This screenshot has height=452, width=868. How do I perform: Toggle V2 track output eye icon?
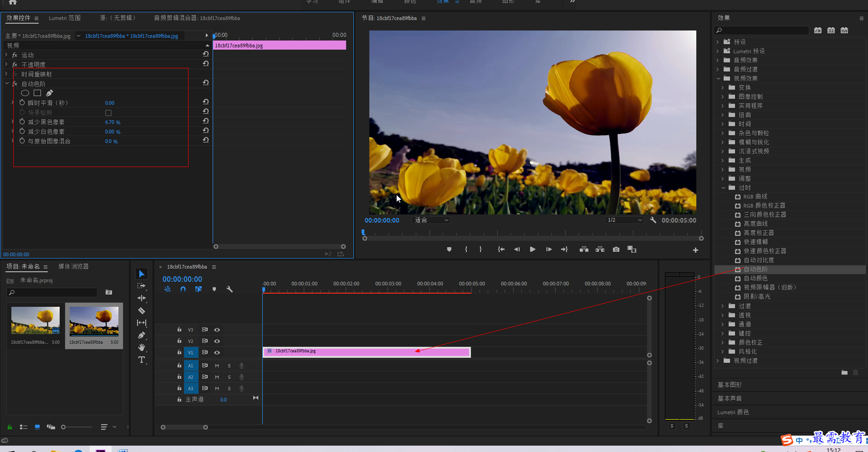point(217,341)
